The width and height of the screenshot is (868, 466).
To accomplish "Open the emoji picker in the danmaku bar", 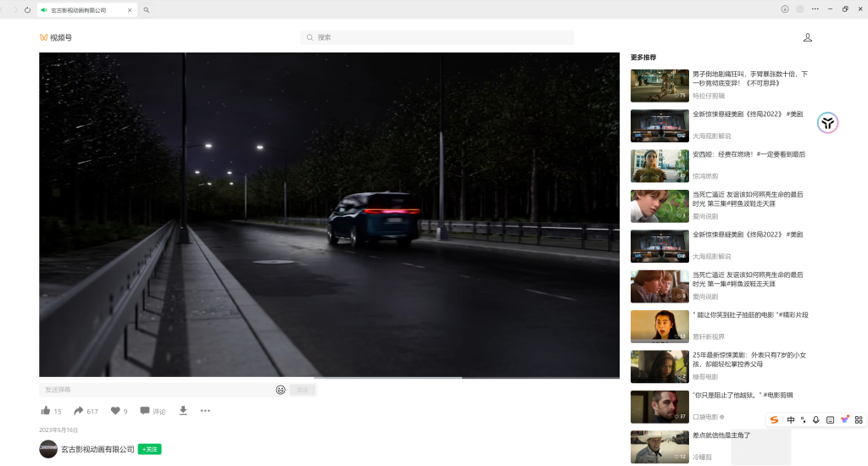I will pos(281,390).
